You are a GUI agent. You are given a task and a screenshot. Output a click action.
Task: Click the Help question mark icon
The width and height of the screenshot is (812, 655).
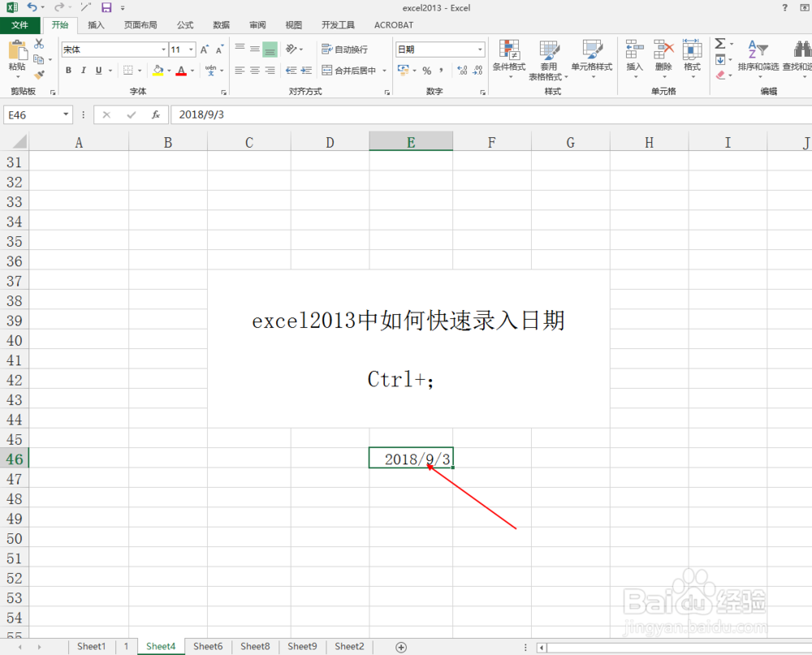point(784,7)
